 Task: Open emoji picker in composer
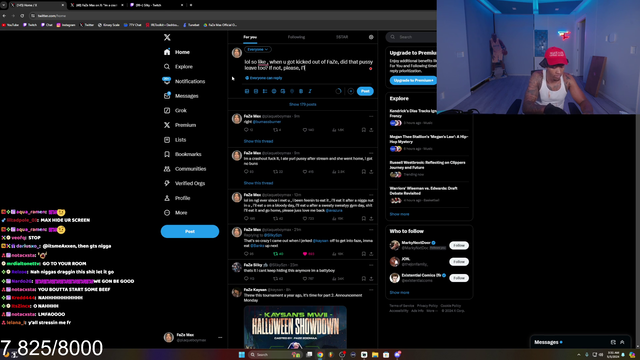click(274, 91)
